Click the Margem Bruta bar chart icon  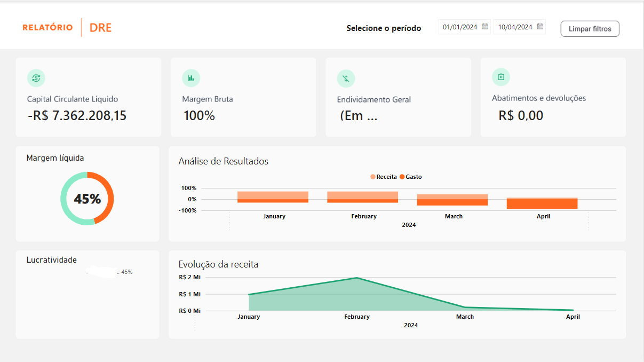[x=191, y=78]
